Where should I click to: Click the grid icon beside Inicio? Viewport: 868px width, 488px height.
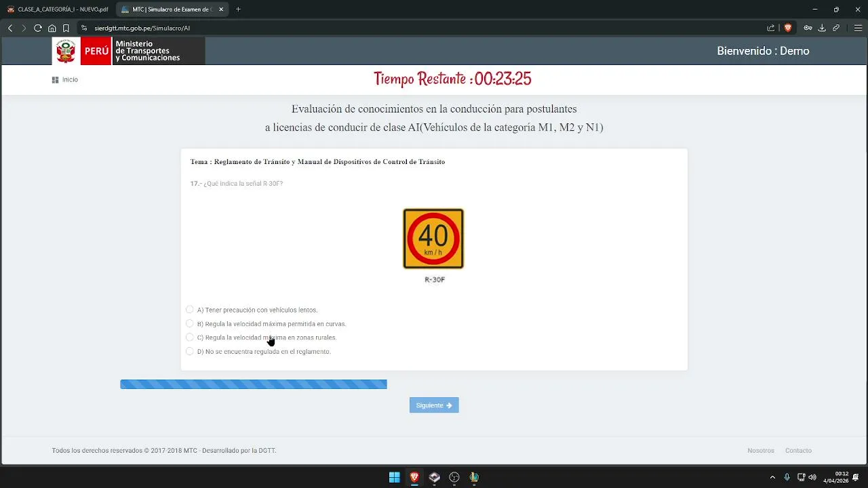(55, 80)
